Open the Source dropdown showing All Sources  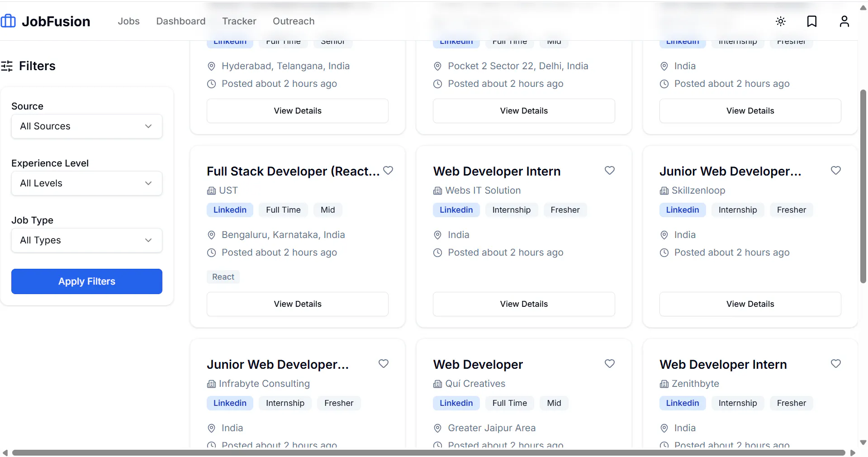[x=87, y=126]
